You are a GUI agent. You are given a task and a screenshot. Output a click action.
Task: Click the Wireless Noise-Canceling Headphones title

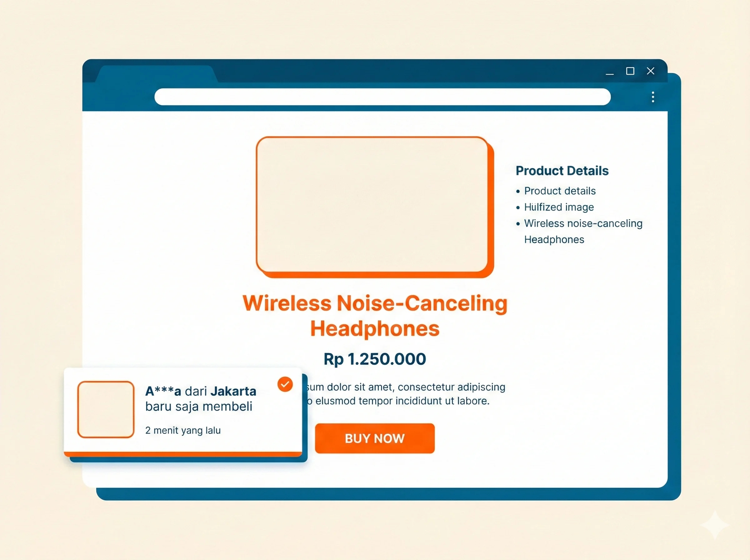[x=375, y=315]
